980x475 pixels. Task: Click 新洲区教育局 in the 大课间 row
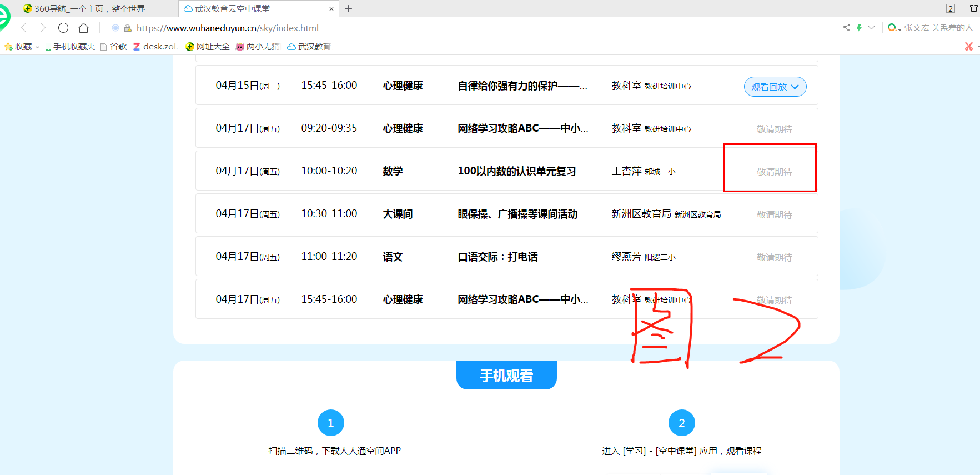click(641, 214)
